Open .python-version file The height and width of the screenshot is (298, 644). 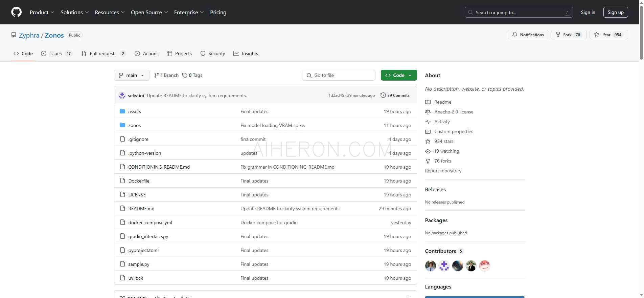click(x=144, y=153)
